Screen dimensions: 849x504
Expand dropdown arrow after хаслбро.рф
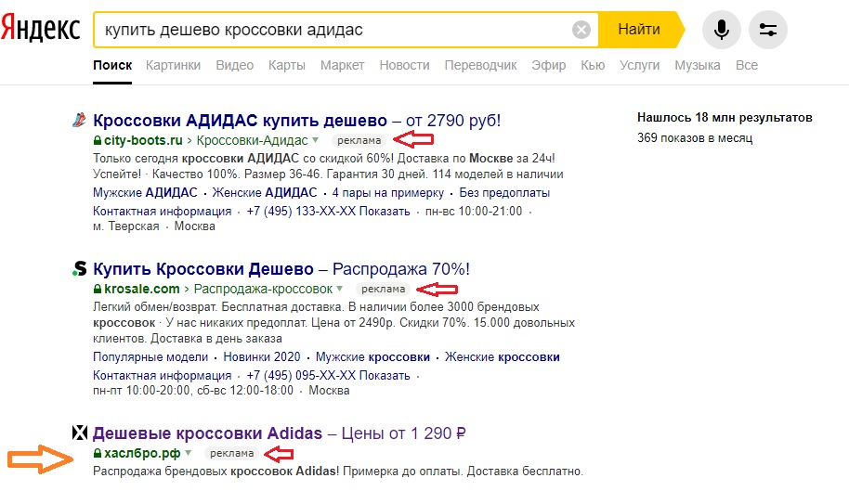(188, 453)
